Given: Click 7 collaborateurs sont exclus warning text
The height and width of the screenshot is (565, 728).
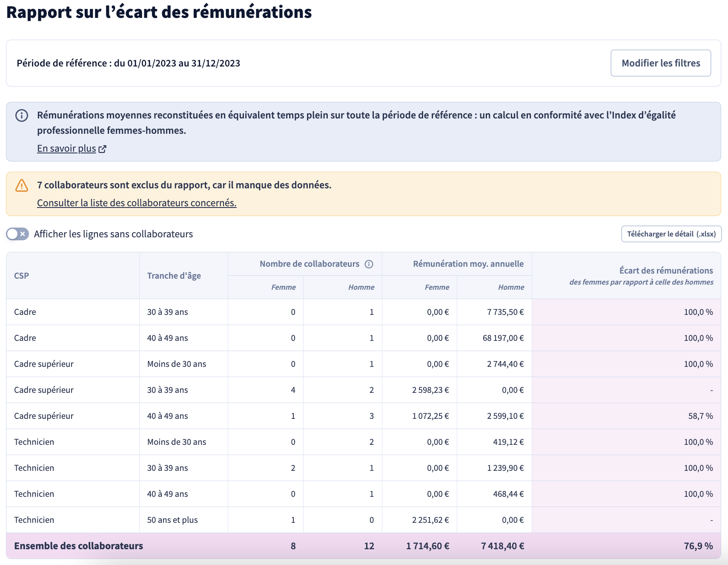Looking at the screenshot, I should (x=184, y=185).
